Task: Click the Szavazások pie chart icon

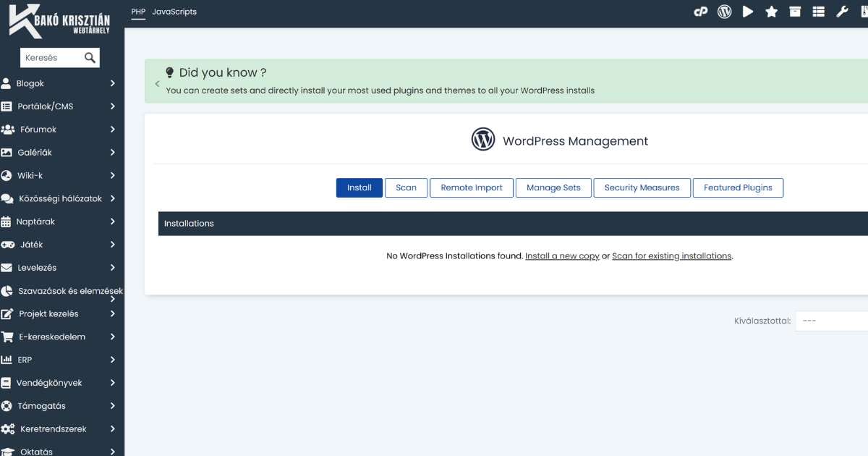Action: click(x=7, y=291)
